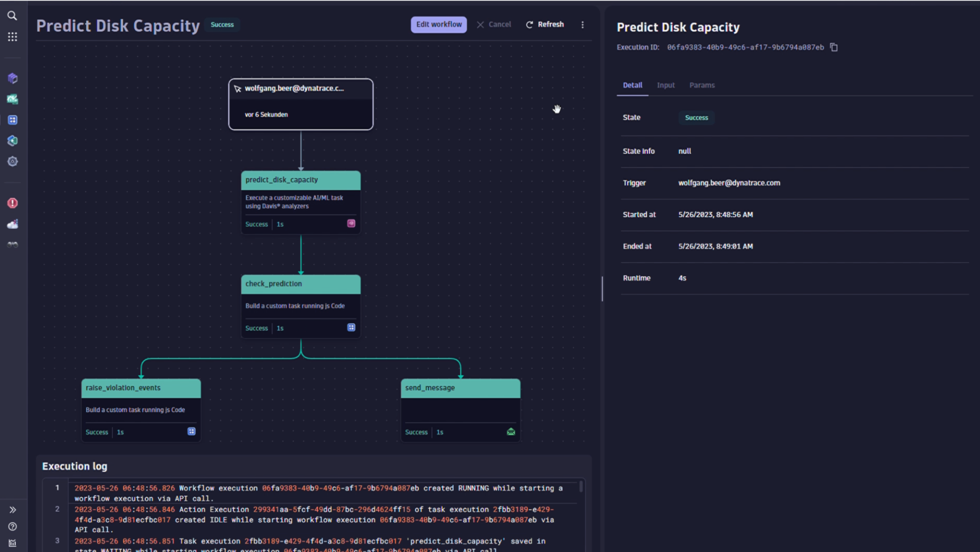Click the execution log scrollbar
The image size is (980, 552).
point(581,487)
